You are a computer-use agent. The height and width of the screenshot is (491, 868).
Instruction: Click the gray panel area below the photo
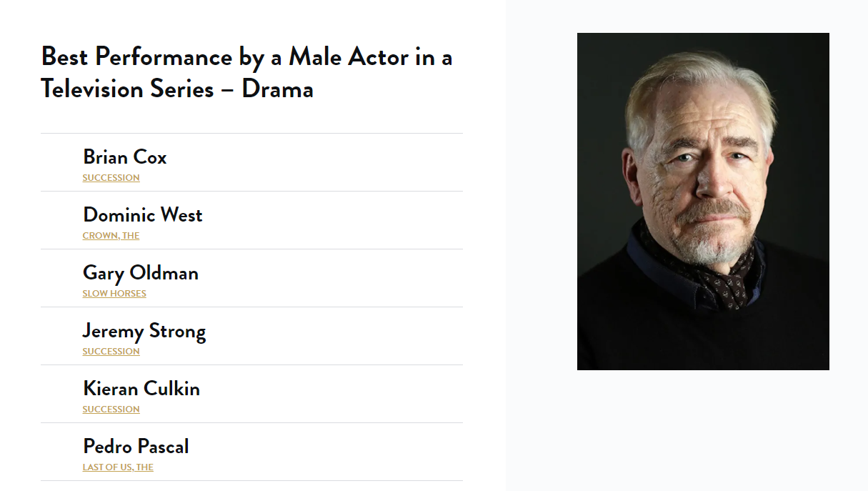pyautogui.click(x=686, y=429)
